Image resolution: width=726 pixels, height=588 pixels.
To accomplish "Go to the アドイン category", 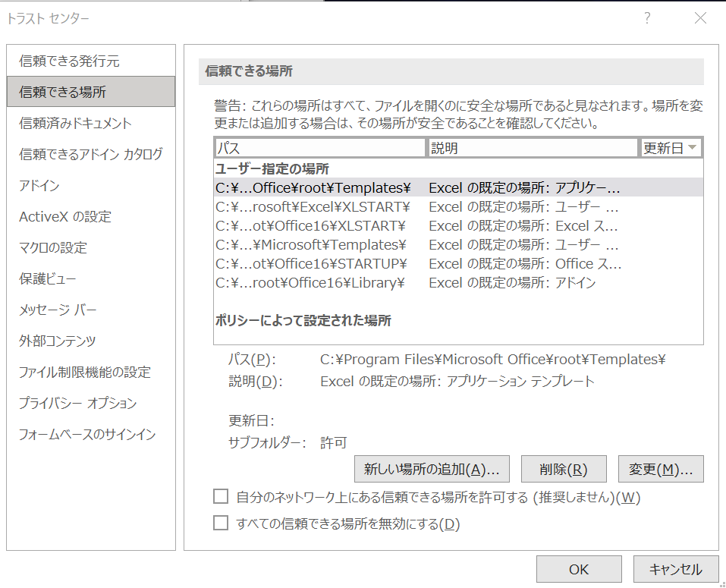I will 91,185.
